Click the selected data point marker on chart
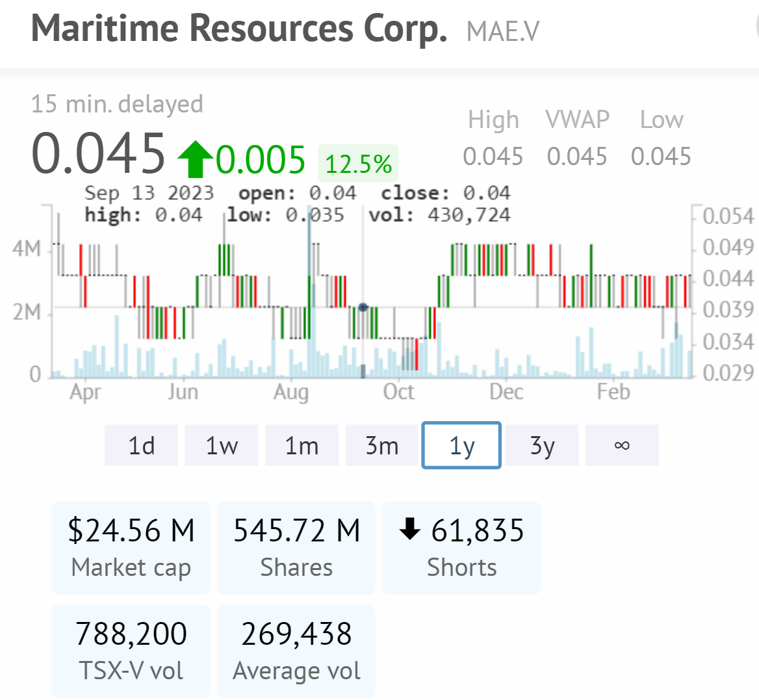The height and width of the screenshot is (700, 759). click(363, 307)
